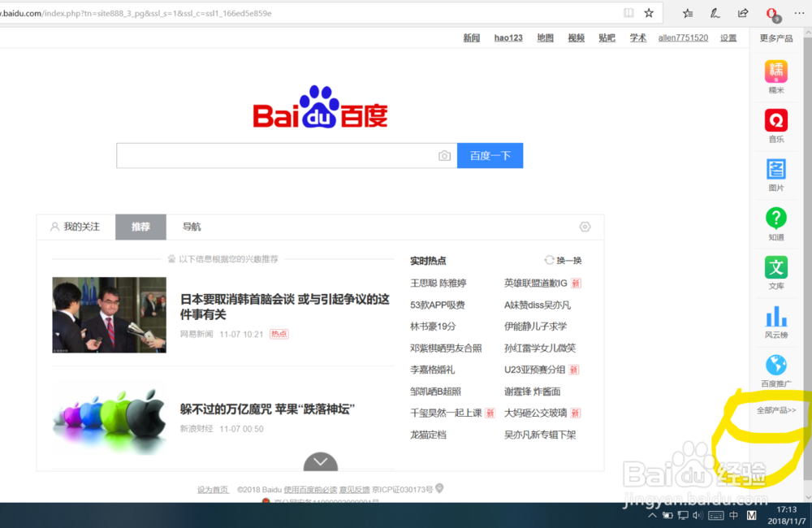This screenshot has height=528, width=812.
Task: Click the camera icon to search by image
Action: [445, 155]
